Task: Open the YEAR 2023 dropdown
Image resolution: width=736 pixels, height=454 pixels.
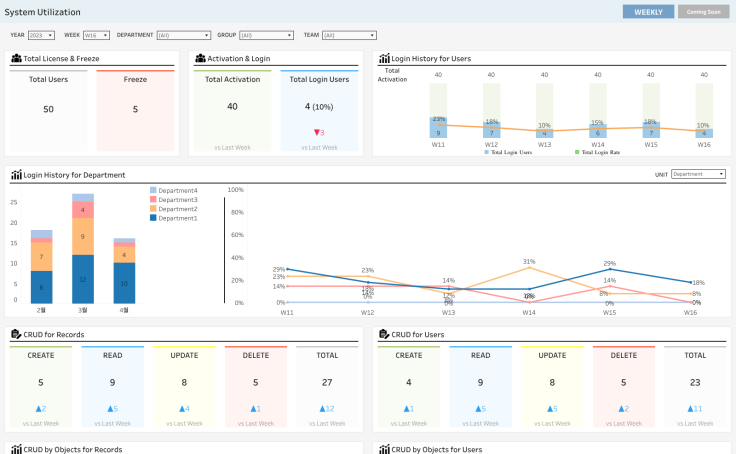Action: pos(41,35)
